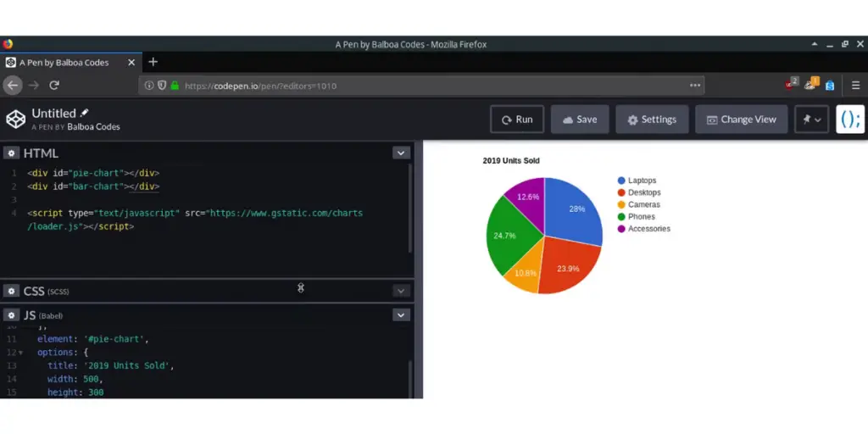Run the pen
868x434 pixels.
tap(517, 120)
